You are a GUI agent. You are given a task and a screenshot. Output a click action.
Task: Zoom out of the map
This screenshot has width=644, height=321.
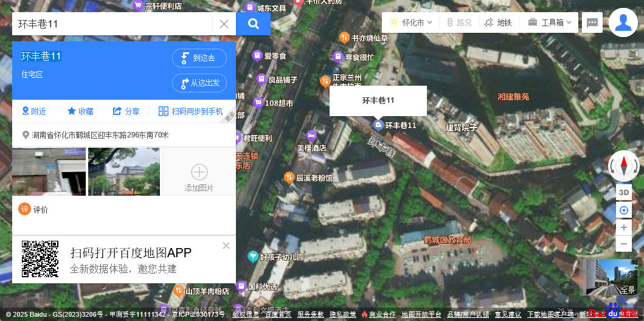click(623, 244)
